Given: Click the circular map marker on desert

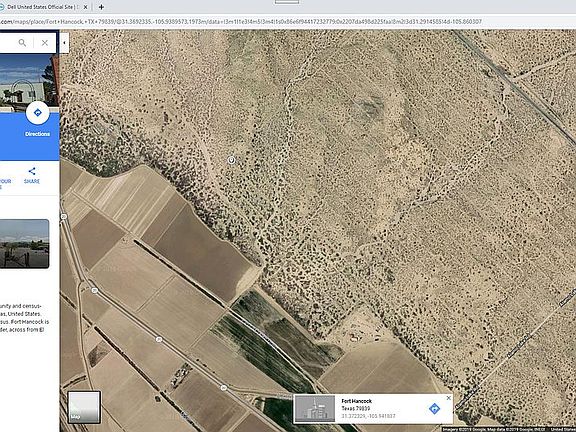Looking at the screenshot, I should point(231,160).
